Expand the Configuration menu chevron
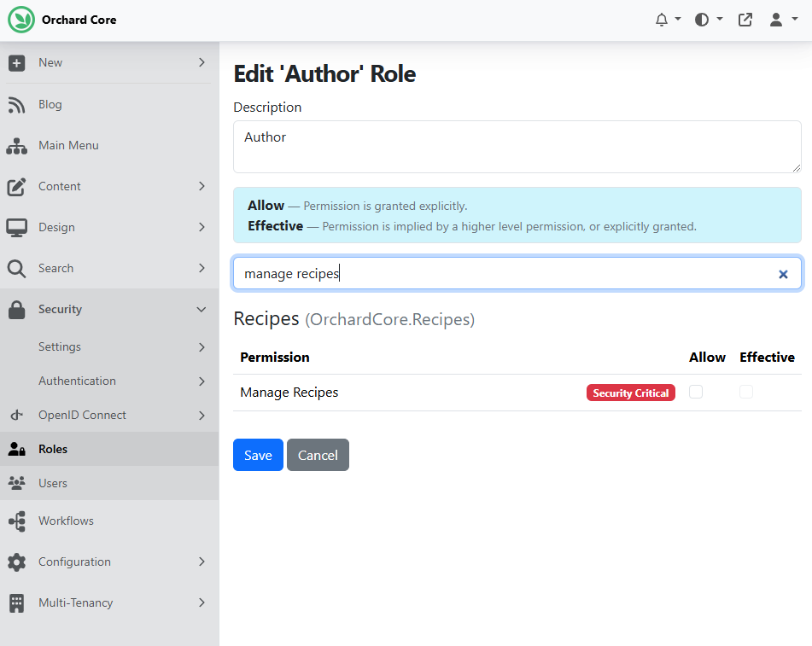 [202, 562]
